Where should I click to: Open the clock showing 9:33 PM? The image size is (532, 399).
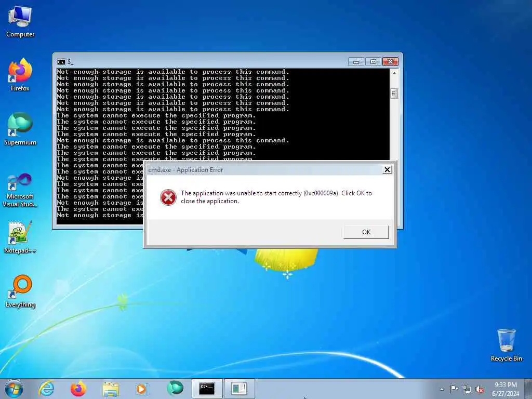(x=505, y=389)
